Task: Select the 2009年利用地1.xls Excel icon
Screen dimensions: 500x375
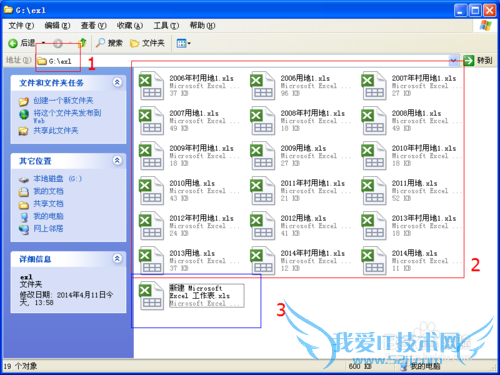Action: 151,156
